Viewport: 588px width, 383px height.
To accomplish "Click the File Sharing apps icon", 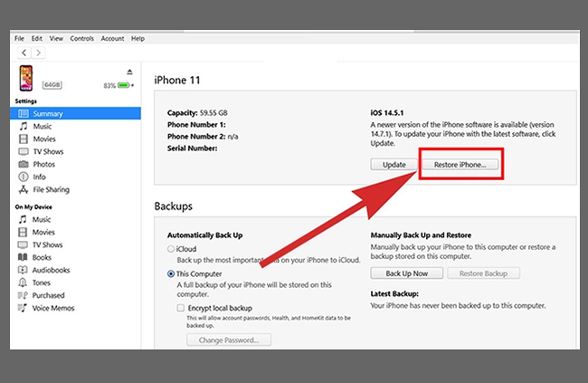I will click(x=24, y=189).
